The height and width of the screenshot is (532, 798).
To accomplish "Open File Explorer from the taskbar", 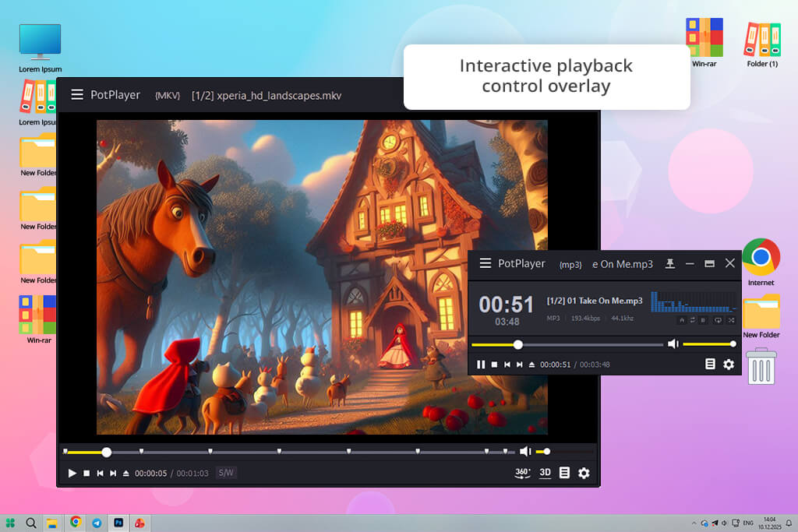I will 52,523.
